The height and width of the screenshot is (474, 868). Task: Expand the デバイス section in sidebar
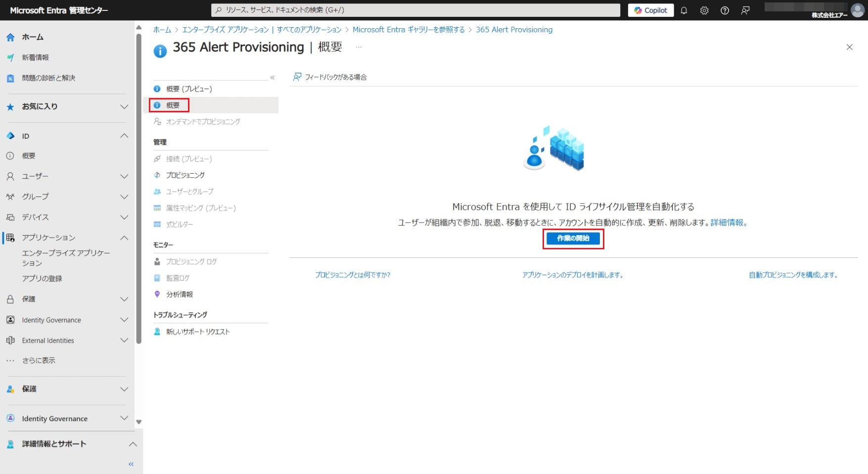click(x=124, y=217)
